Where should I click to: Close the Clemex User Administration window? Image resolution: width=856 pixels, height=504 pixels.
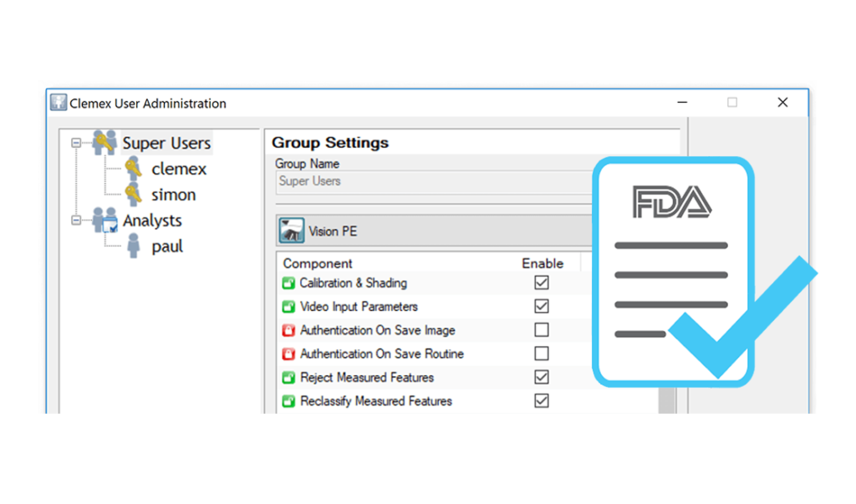[x=782, y=102]
